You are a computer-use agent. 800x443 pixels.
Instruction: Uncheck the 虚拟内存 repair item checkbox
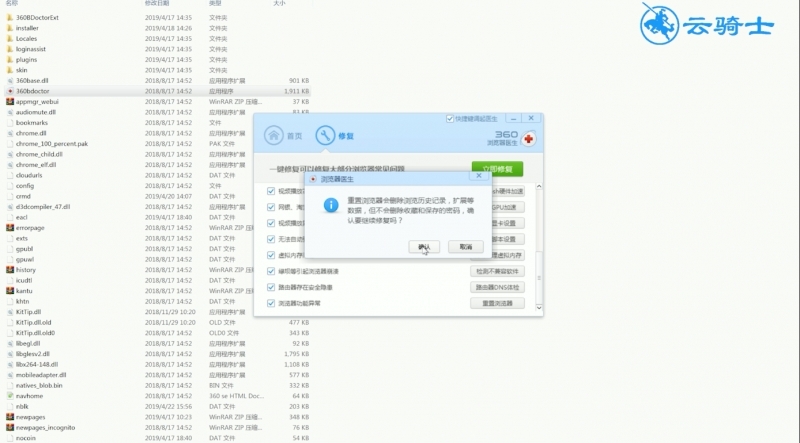point(271,255)
